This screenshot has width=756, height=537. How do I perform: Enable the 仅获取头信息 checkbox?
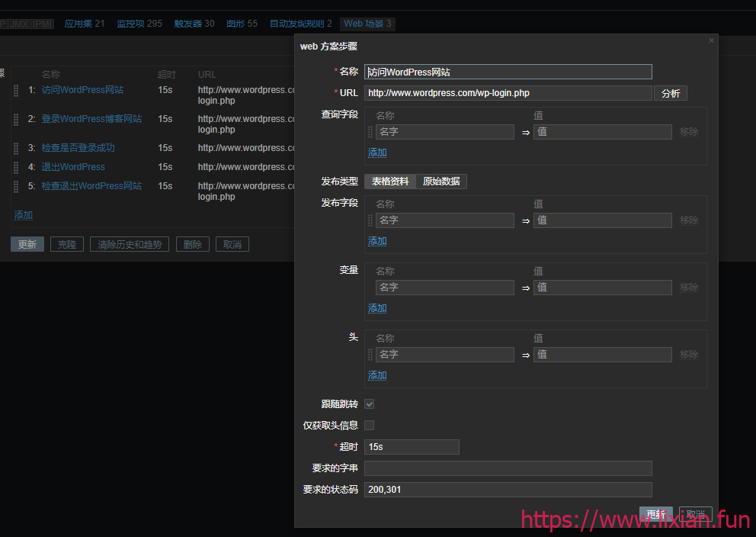point(370,425)
